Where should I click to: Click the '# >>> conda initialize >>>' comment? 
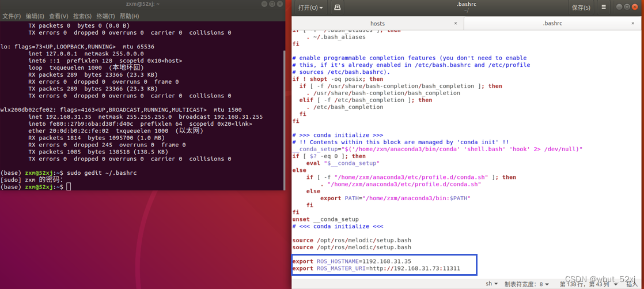[x=338, y=135]
